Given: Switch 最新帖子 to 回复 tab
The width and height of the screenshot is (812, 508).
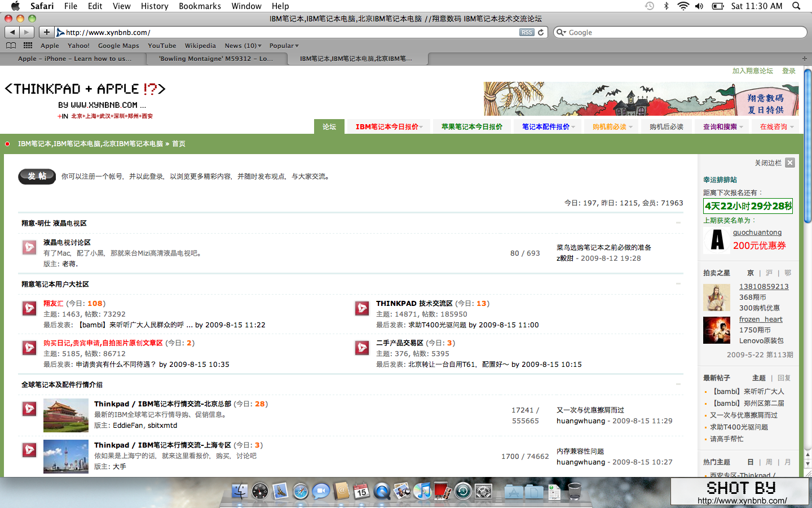Looking at the screenshot, I should click(x=784, y=378).
